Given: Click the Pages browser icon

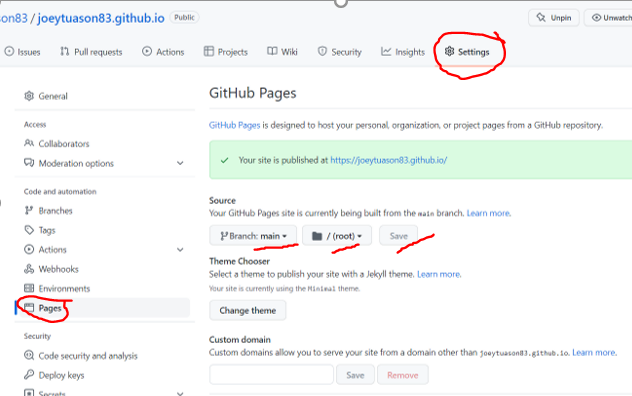Looking at the screenshot, I should 29,308.
